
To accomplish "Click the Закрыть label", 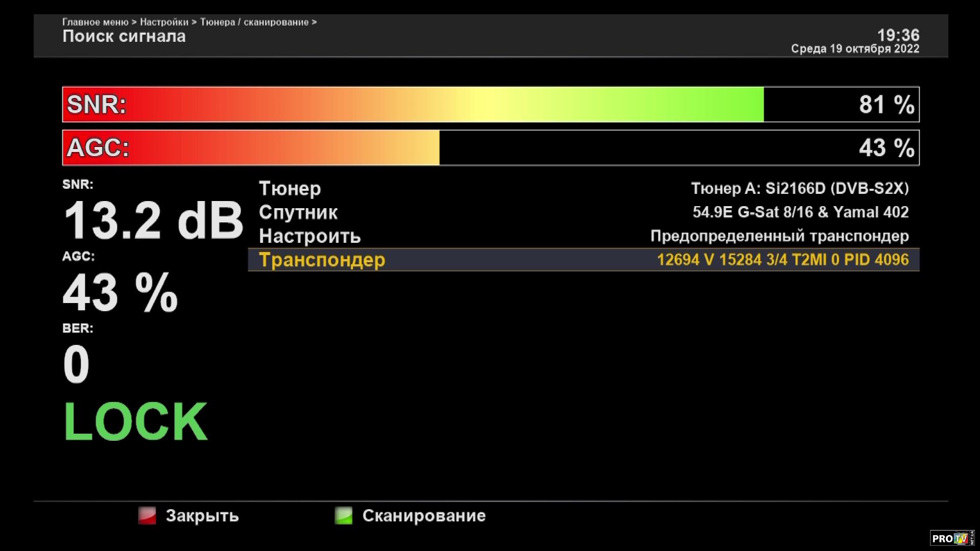I will click(x=202, y=516).
